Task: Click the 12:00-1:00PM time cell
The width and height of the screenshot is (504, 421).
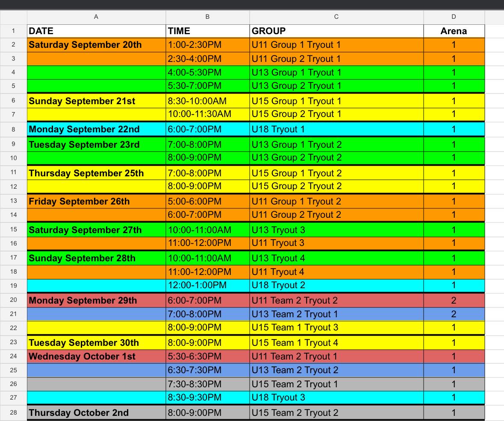Action: pos(207,285)
